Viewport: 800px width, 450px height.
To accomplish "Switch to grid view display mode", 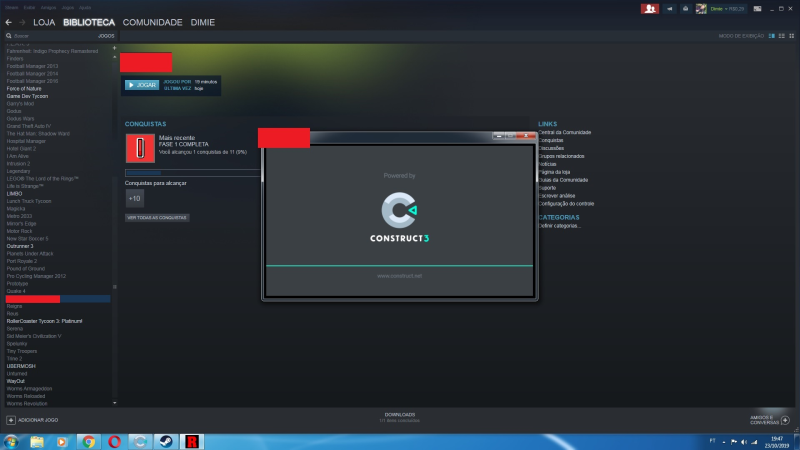I will [792, 36].
